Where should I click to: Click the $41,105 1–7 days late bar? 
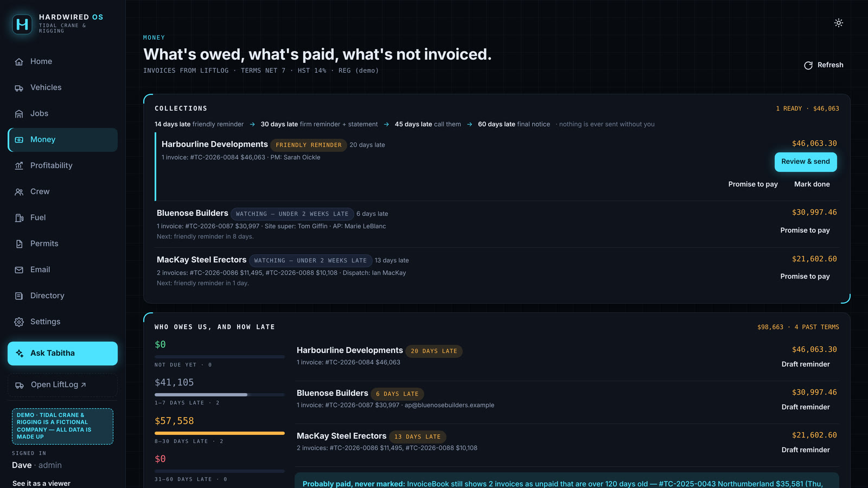[220, 395]
